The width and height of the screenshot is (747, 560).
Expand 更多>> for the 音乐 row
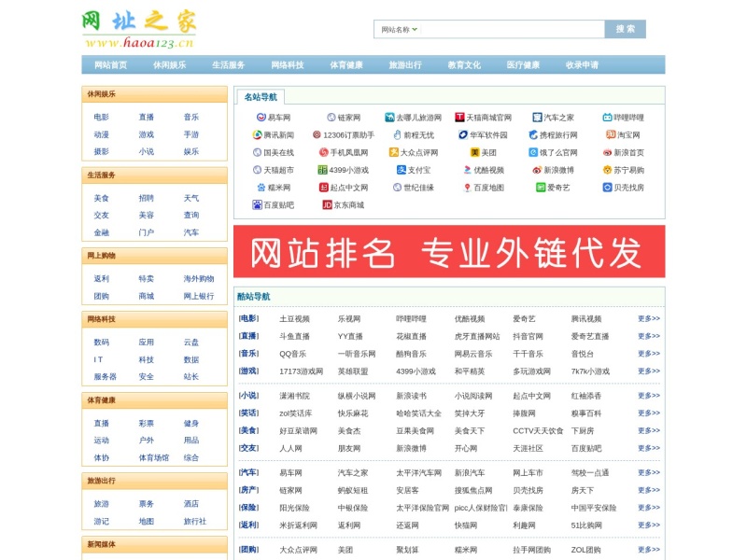[649, 354]
